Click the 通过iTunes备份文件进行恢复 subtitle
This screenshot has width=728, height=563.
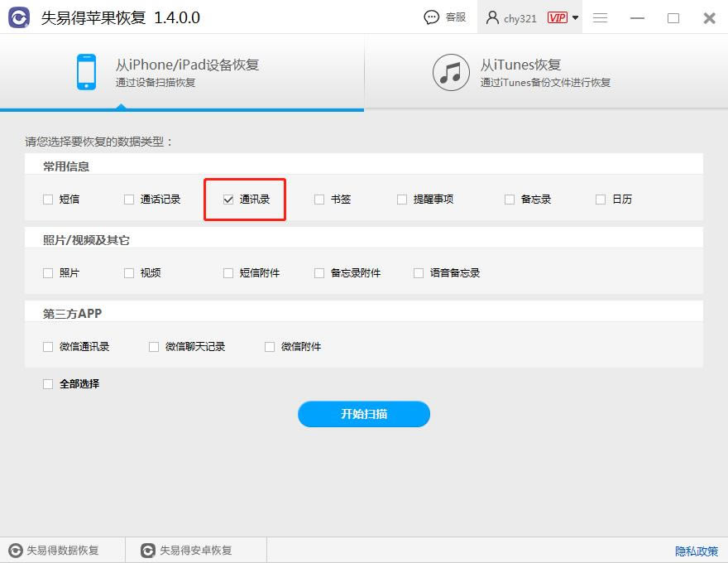545,83
